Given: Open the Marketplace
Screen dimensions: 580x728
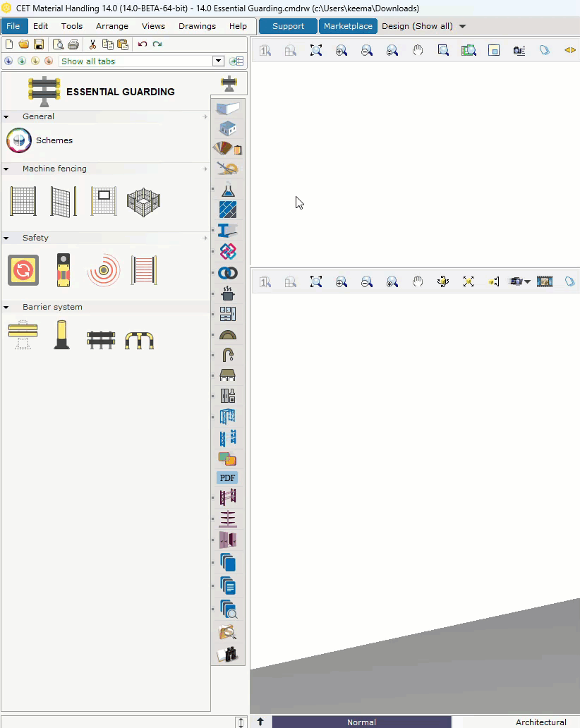Looking at the screenshot, I should tap(348, 26).
